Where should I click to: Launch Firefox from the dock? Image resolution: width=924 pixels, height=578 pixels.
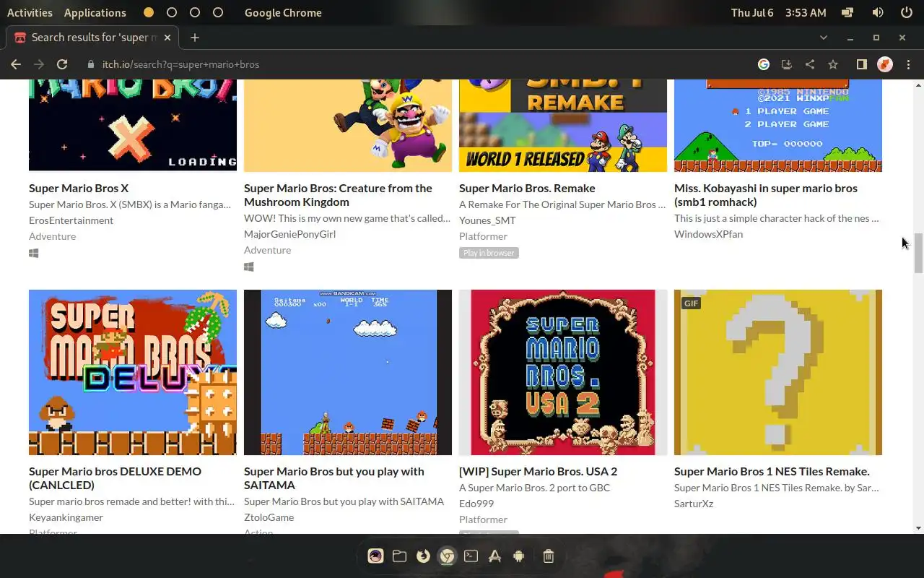point(423,556)
